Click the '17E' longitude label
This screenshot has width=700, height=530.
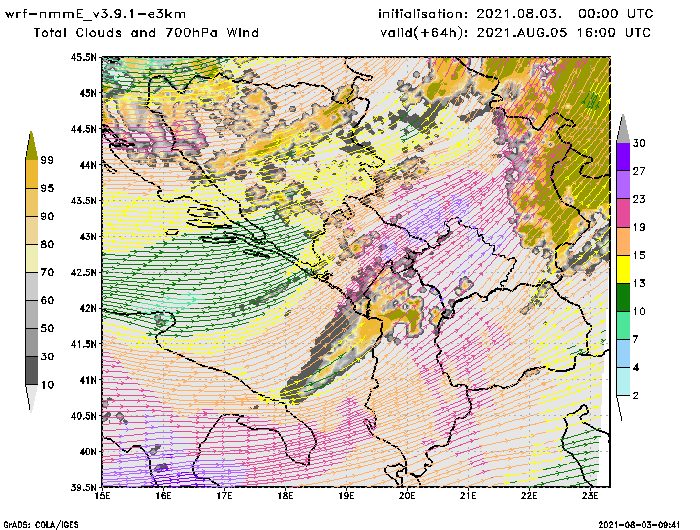coord(225,496)
